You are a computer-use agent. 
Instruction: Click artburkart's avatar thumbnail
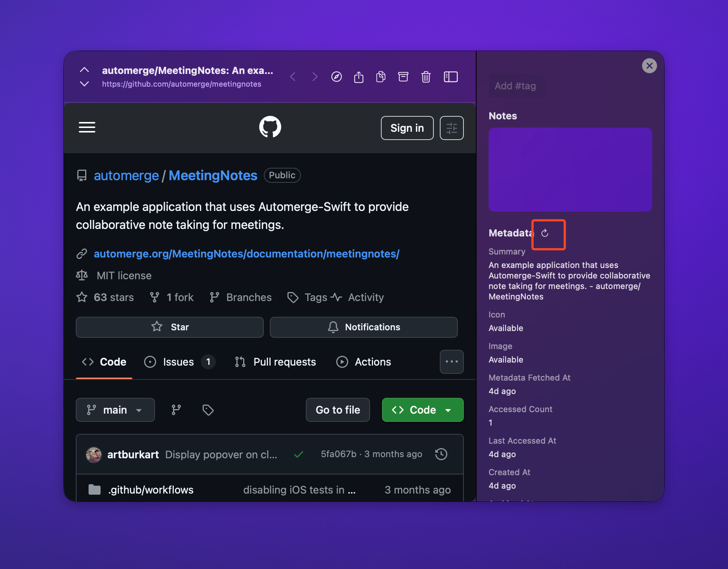click(94, 455)
